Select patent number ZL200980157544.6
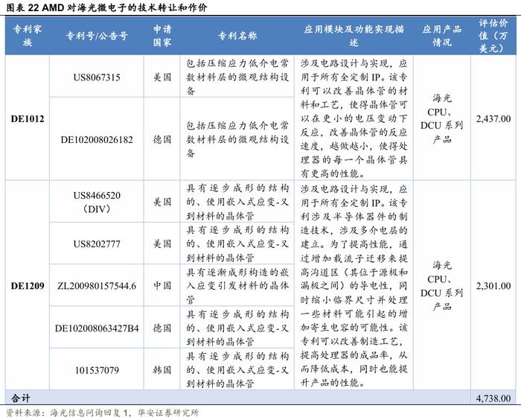521x420 pixels. click(97, 286)
